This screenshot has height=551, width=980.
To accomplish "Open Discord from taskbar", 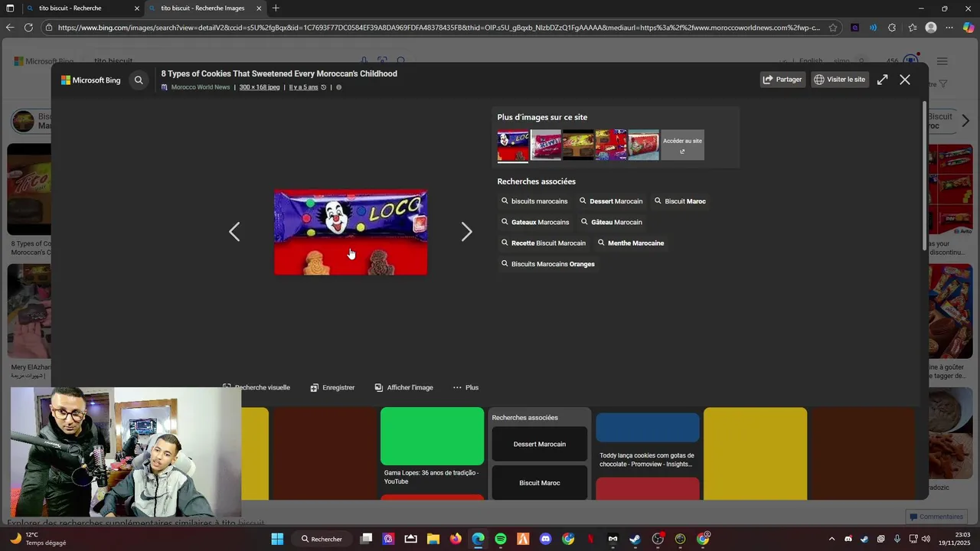I will tap(545, 539).
